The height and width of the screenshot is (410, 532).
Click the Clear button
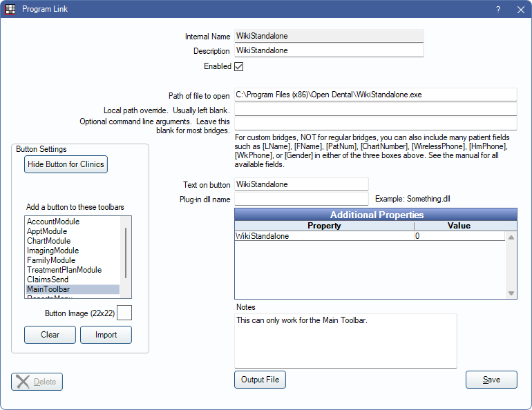pyautogui.click(x=50, y=335)
